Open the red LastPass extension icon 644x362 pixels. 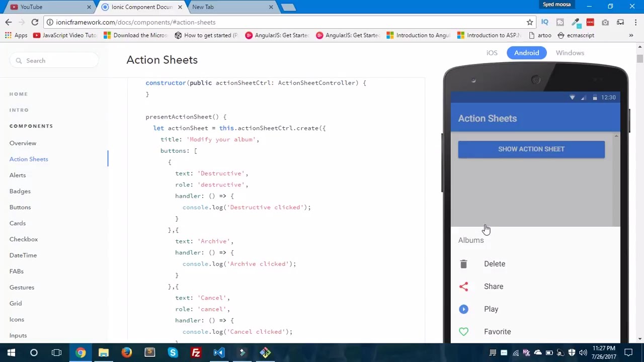tap(590, 22)
